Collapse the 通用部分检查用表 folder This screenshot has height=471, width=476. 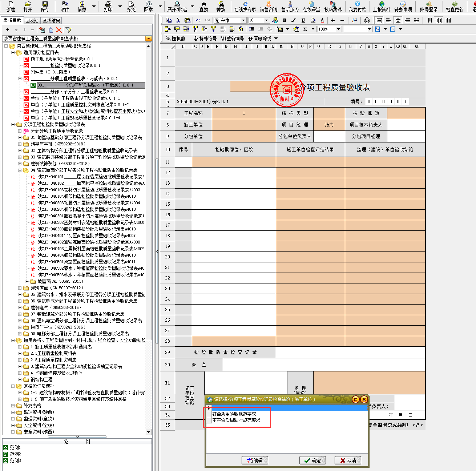13,52
